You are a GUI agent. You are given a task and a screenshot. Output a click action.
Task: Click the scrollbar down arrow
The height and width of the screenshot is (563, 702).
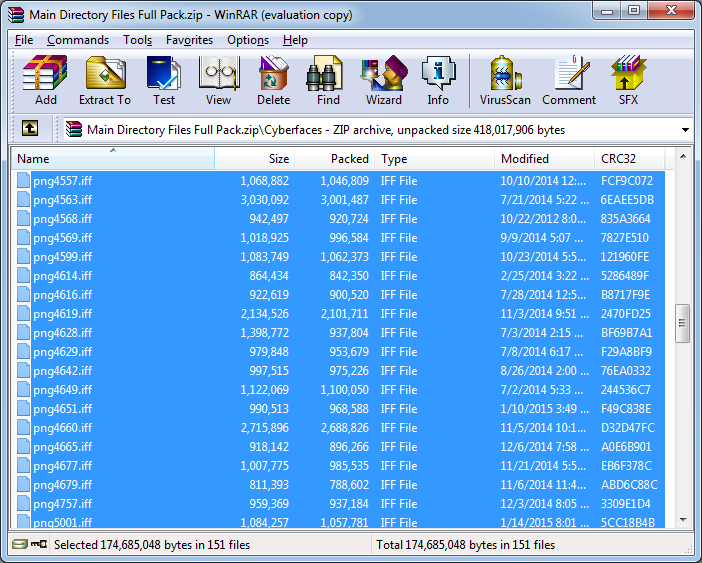coord(683,520)
